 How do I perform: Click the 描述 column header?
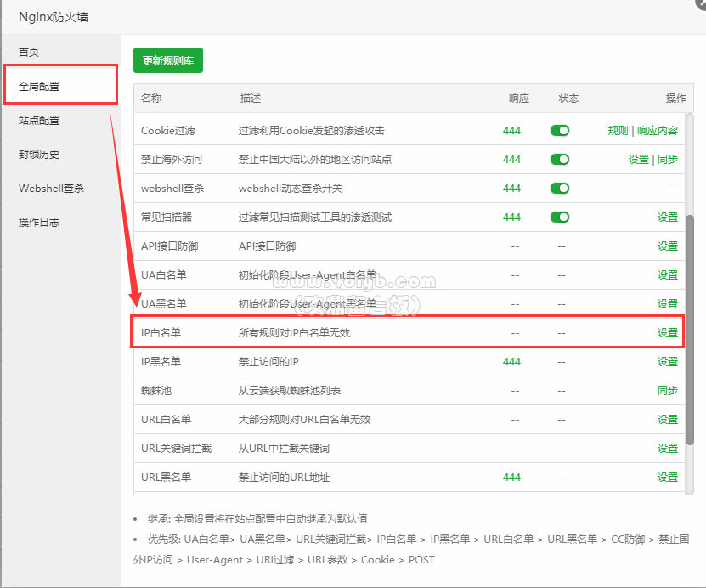[x=251, y=99]
